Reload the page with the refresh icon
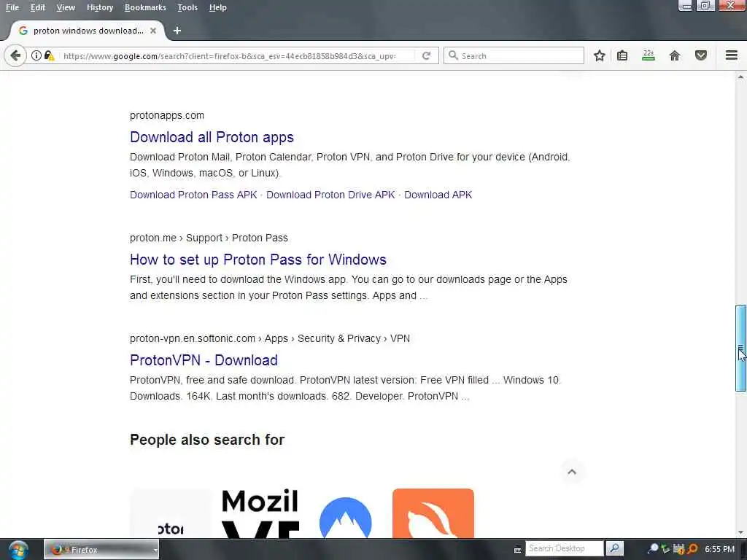Screen dimensions: 747x560 [x=426, y=55]
